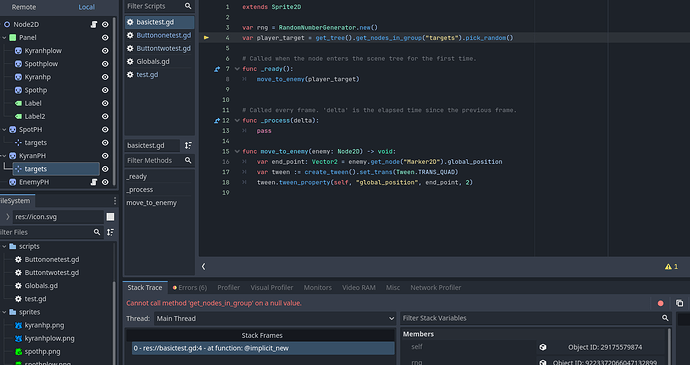Switch to the Local scene tab
The height and width of the screenshot is (365, 690).
click(x=87, y=7)
